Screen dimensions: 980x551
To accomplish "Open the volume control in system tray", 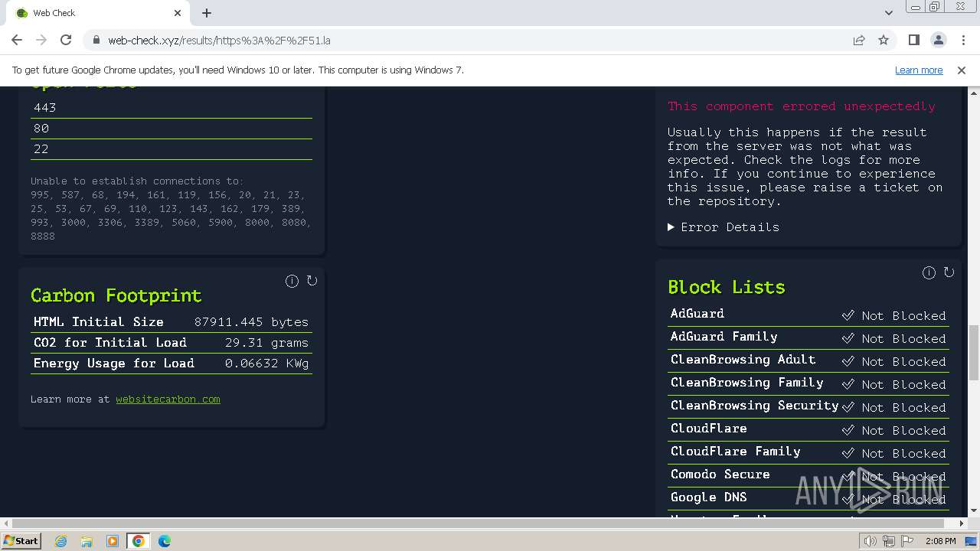I will [x=870, y=541].
